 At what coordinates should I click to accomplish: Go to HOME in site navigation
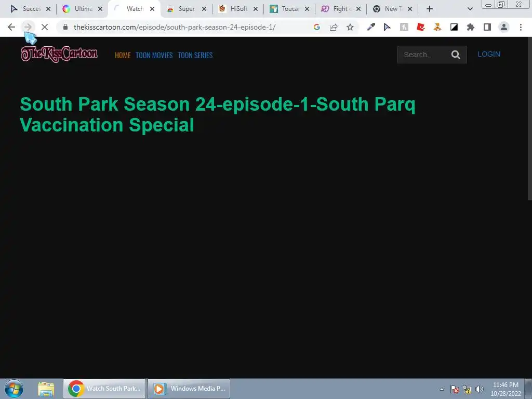click(123, 55)
